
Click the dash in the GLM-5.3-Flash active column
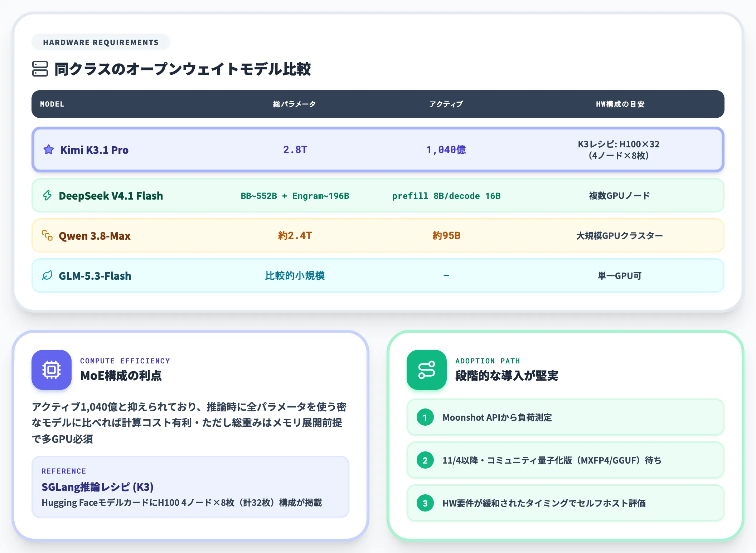point(446,275)
